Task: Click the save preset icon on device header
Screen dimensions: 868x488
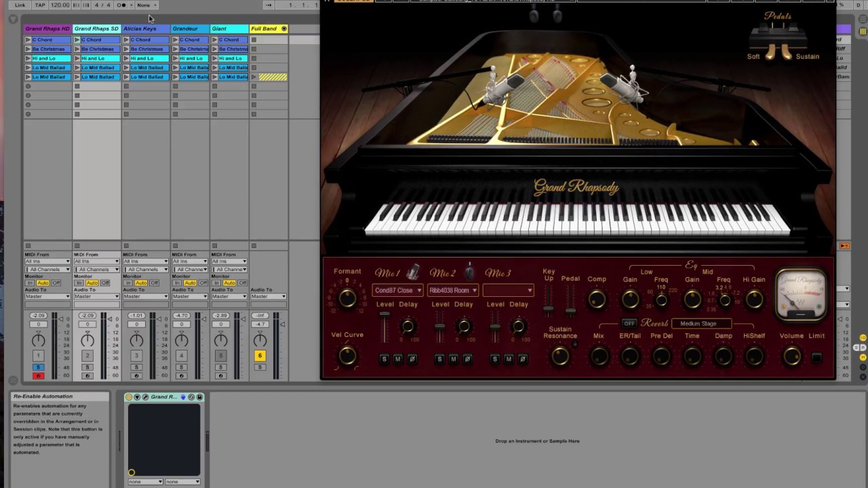Action: 199,397
